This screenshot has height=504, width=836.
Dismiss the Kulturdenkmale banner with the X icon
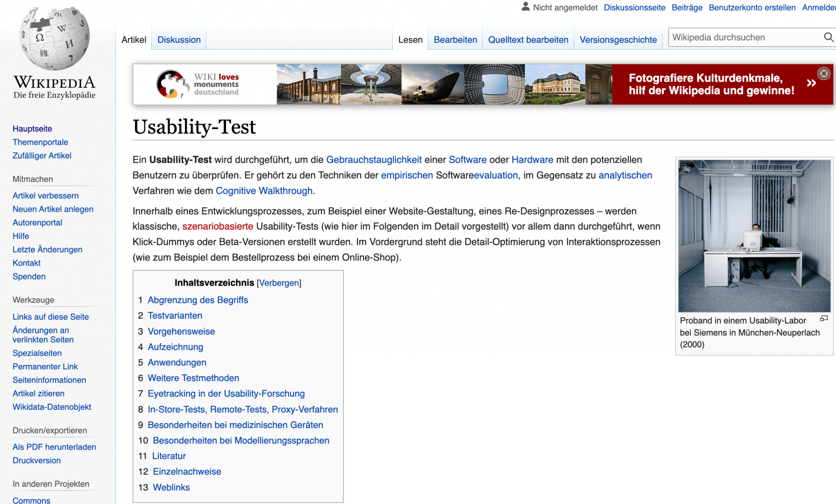(824, 73)
